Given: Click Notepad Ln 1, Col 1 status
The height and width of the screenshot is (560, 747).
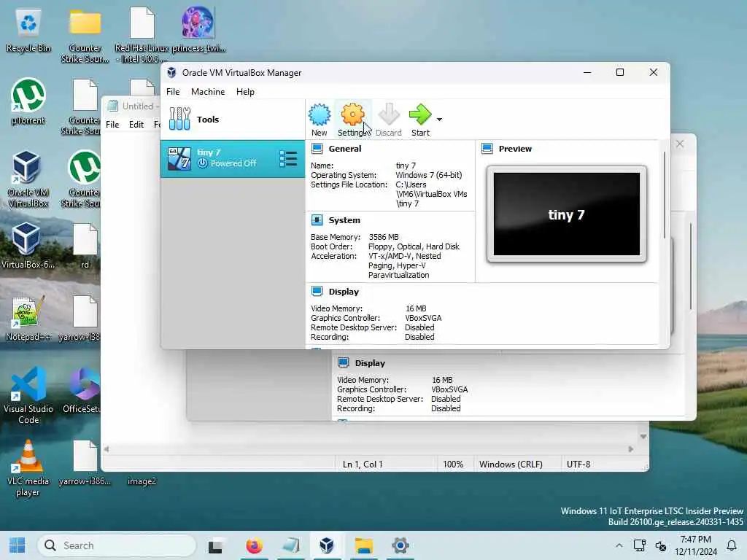Looking at the screenshot, I should [x=363, y=464].
